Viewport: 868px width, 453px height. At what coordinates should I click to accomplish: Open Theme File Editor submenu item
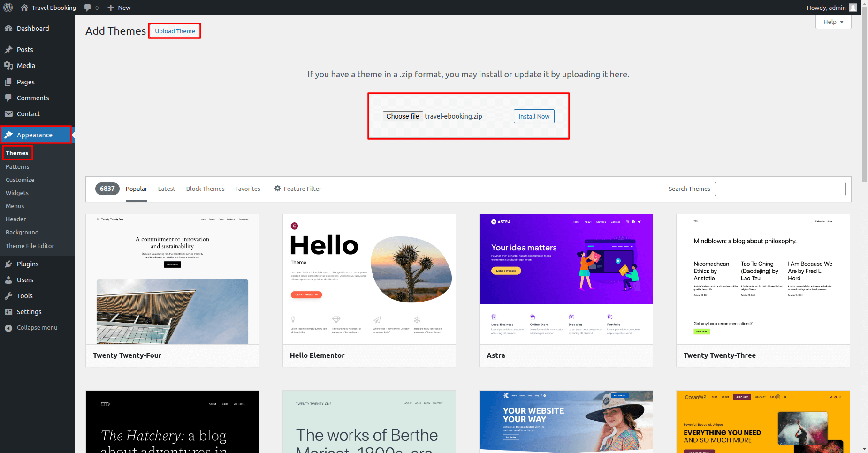click(30, 246)
